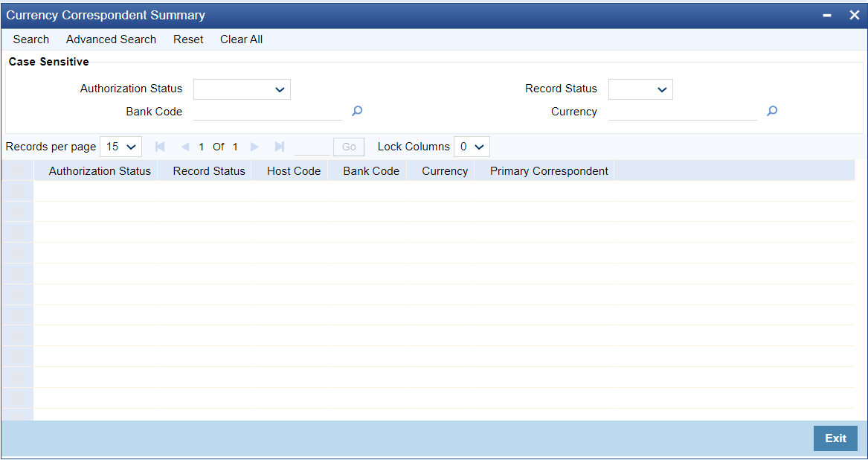Image resolution: width=868 pixels, height=460 pixels.
Task: Open Currency lookup search icon
Action: pos(771,112)
